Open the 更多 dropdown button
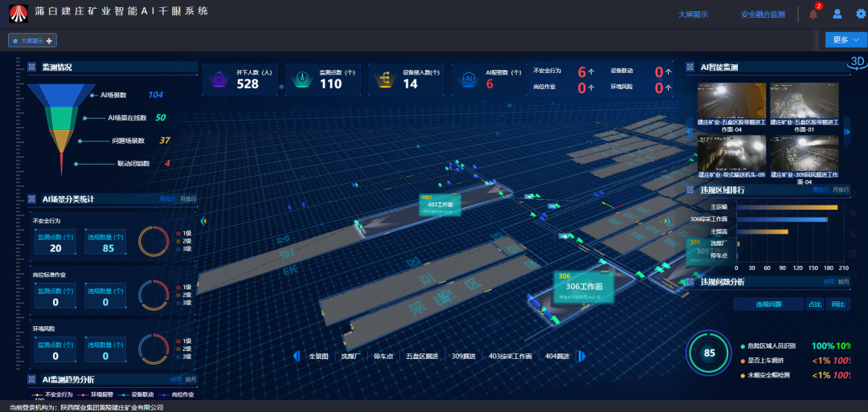The width and height of the screenshot is (868, 412). (845, 40)
